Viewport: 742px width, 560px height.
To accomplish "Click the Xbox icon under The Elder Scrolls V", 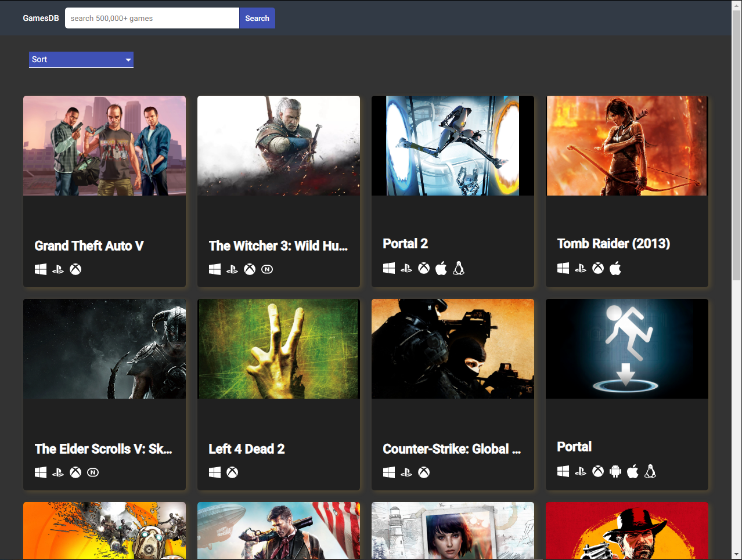I will pos(75,472).
